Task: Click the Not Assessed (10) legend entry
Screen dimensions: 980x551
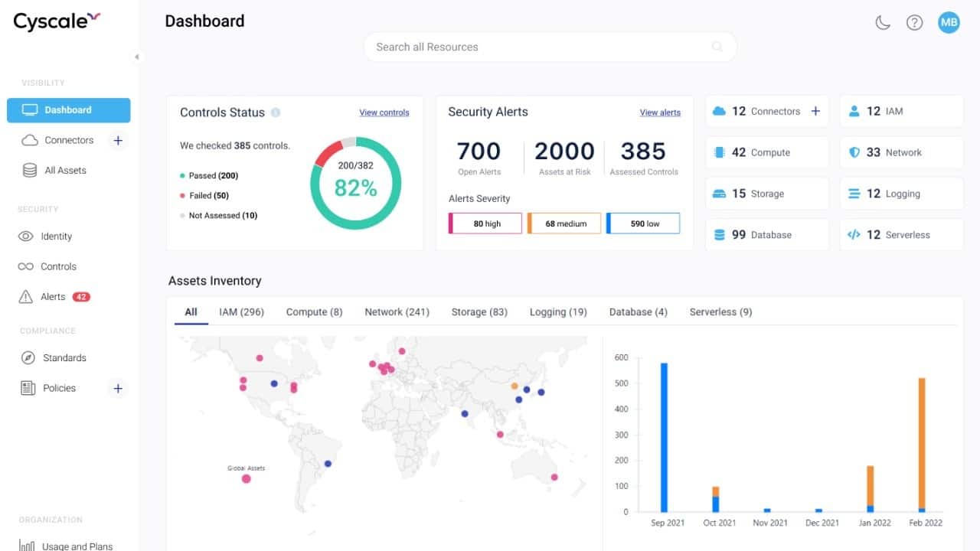Action: pyautogui.click(x=219, y=216)
